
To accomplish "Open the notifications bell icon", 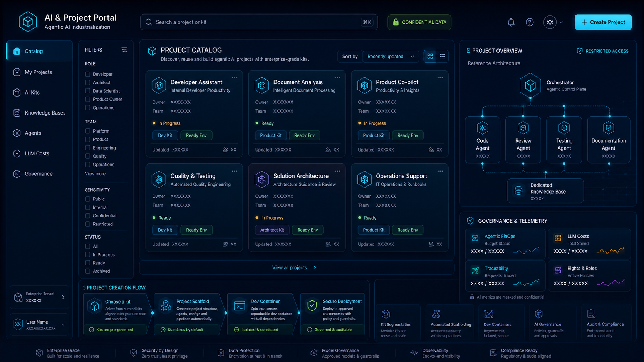I will pos(511,22).
